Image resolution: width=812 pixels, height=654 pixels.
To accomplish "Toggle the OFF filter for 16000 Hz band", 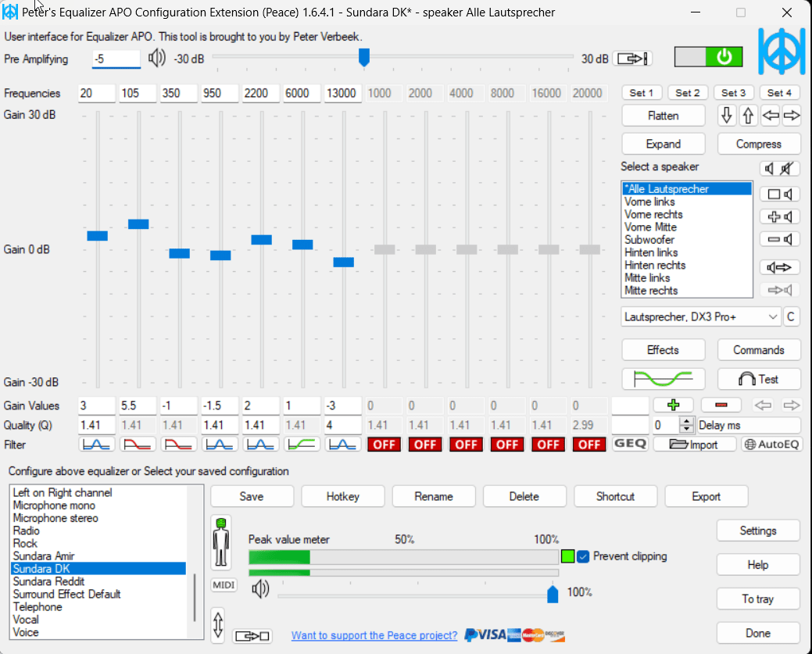I will click(549, 445).
